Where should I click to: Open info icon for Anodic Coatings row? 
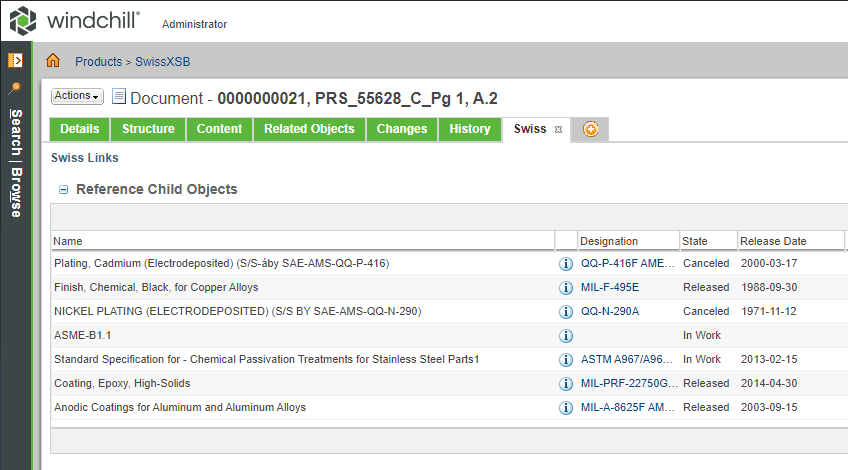(566, 408)
